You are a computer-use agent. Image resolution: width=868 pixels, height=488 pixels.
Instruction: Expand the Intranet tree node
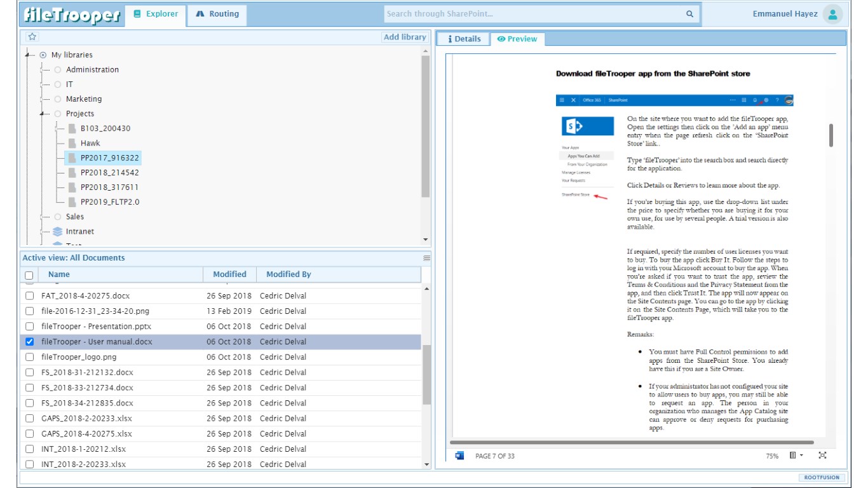pyautogui.click(x=41, y=231)
